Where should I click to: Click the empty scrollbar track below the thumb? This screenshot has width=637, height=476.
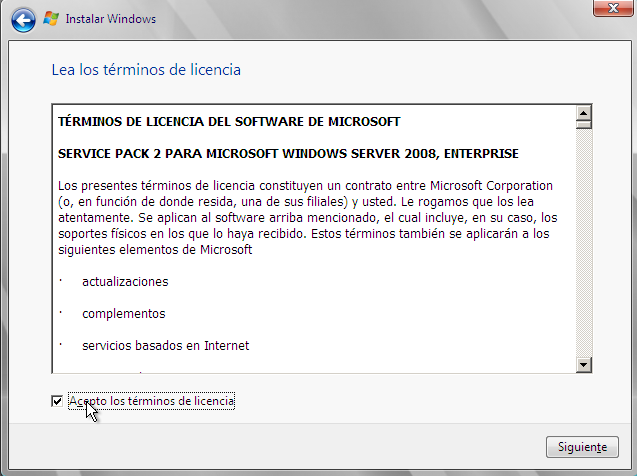[x=584, y=250]
